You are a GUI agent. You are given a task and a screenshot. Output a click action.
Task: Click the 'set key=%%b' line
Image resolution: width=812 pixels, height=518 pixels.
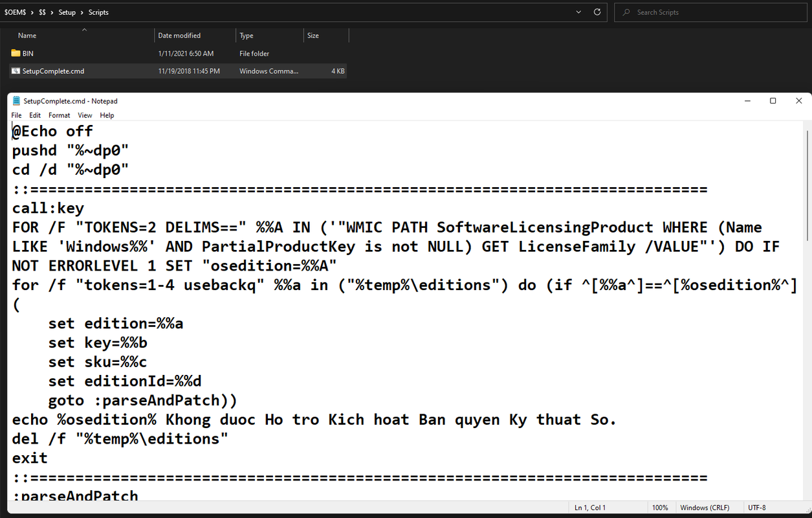point(98,343)
